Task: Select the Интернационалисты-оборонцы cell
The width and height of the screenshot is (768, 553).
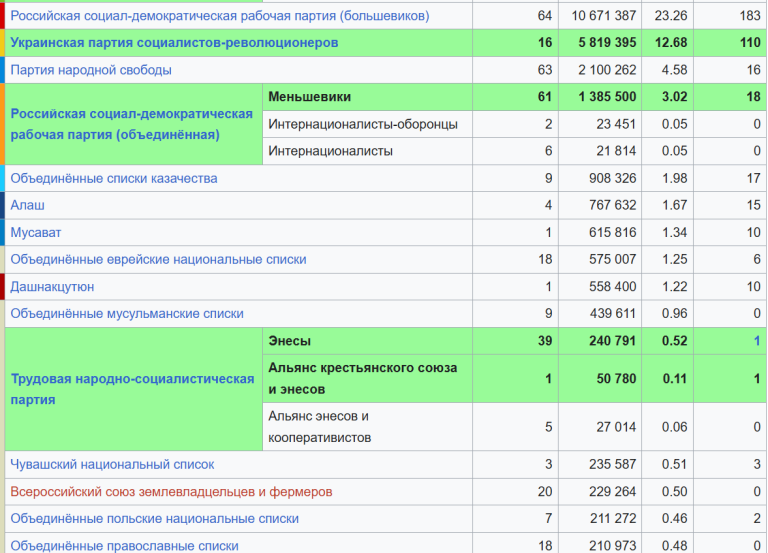Action: pyautogui.click(x=367, y=124)
